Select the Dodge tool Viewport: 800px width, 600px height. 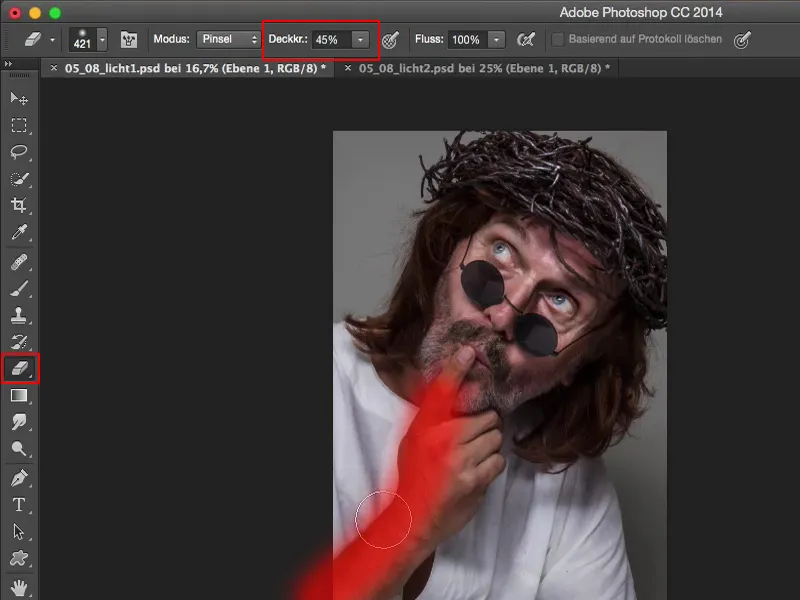coord(19,448)
